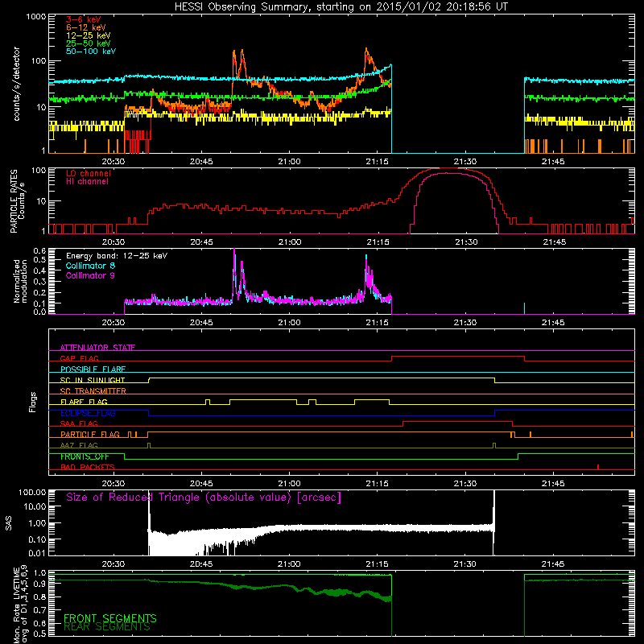Click 21:45 under the SAS plot
644x644 pixels.
coord(553,564)
